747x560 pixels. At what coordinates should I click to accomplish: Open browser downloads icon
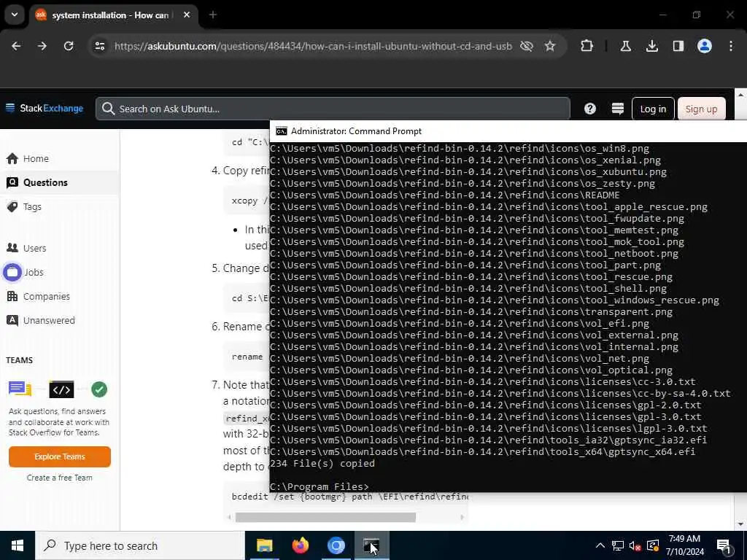tap(651, 46)
